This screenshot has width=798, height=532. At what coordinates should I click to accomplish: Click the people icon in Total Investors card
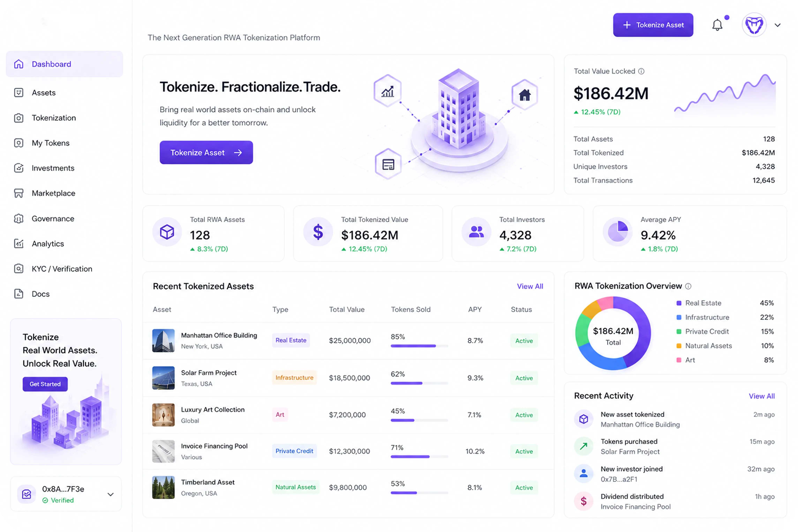click(476, 232)
